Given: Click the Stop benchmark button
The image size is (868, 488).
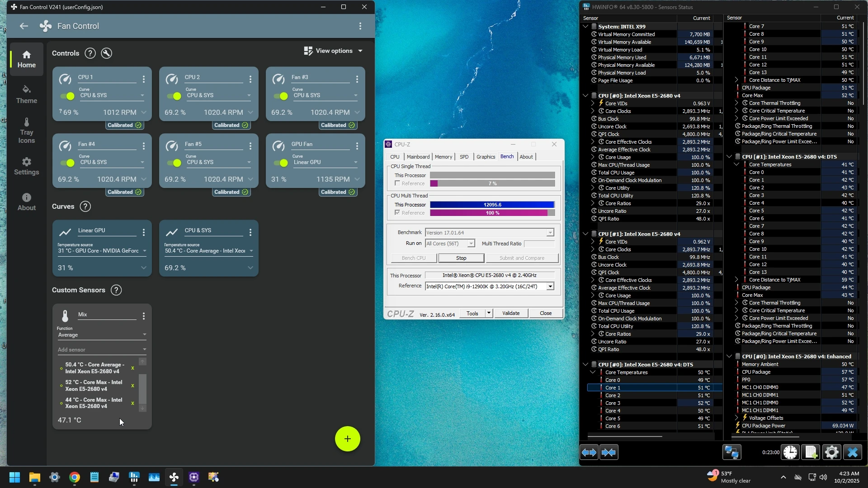Looking at the screenshot, I should (461, 258).
